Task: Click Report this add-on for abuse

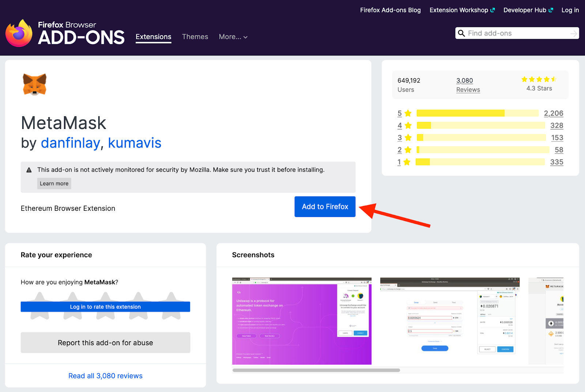Action: pyautogui.click(x=105, y=343)
